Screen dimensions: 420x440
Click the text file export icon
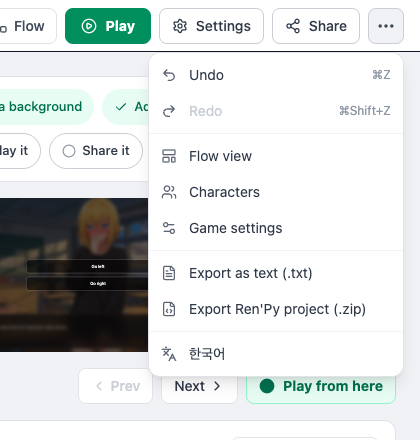tap(169, 273)
